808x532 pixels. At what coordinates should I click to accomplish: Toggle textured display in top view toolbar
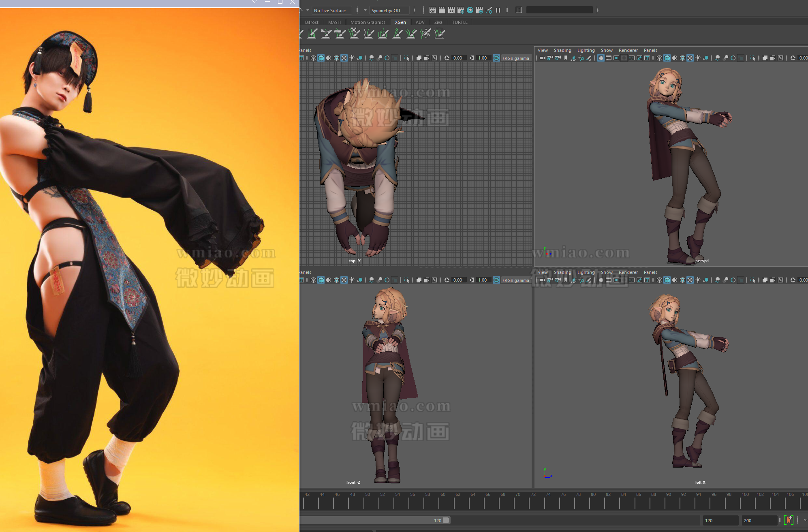344,58
